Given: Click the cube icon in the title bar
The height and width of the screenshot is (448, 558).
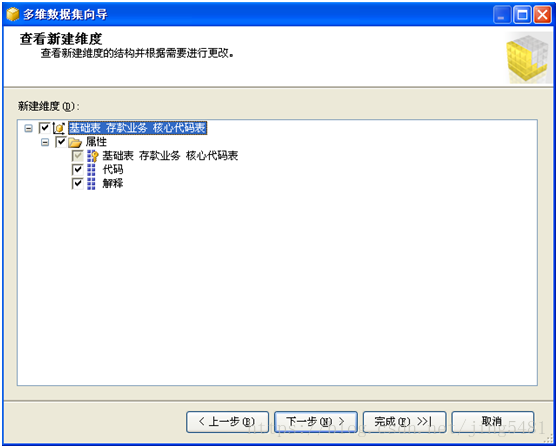Looking at the screenshot, I should [13, 14].
